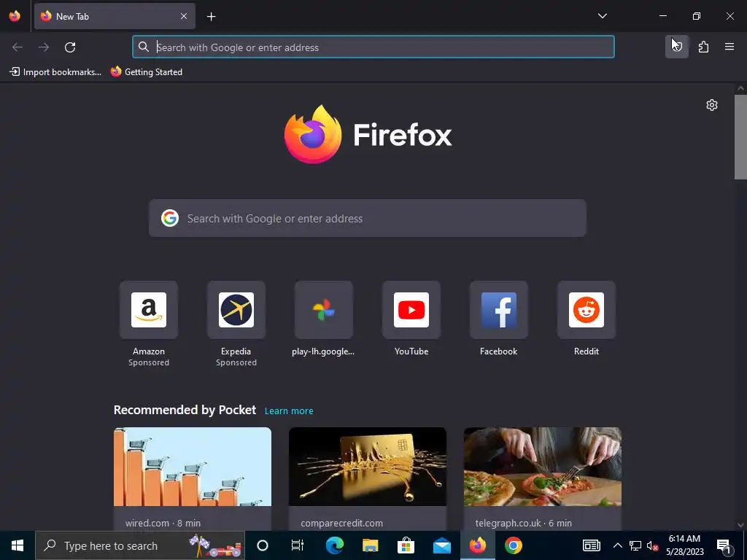Screen dimensions: 747x560
Task: Open a new tab with plus button
Action: [x=211, y=17]
